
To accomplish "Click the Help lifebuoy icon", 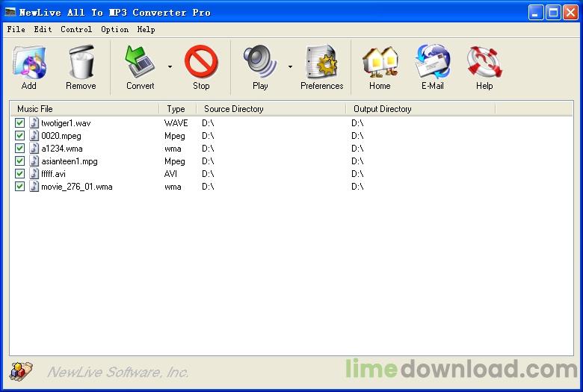I will (484, 62).
